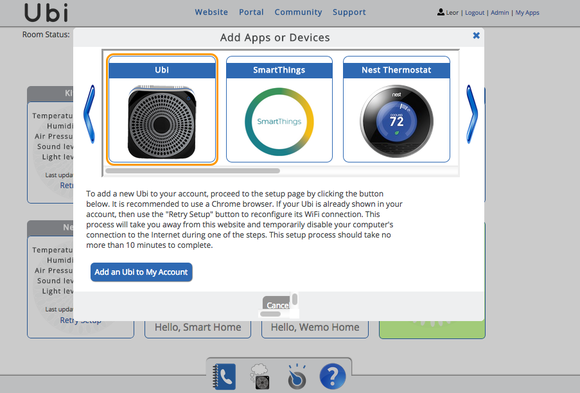Open the Ubi thought-cloud device icon
Screen dimensions: 580x393
[x=260, y=376]
